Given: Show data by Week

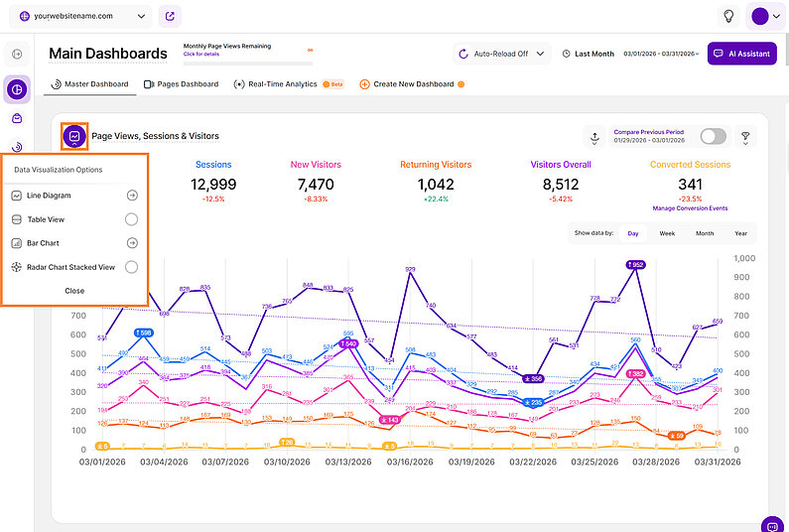Looking at the screenshot, I should 667,233.
